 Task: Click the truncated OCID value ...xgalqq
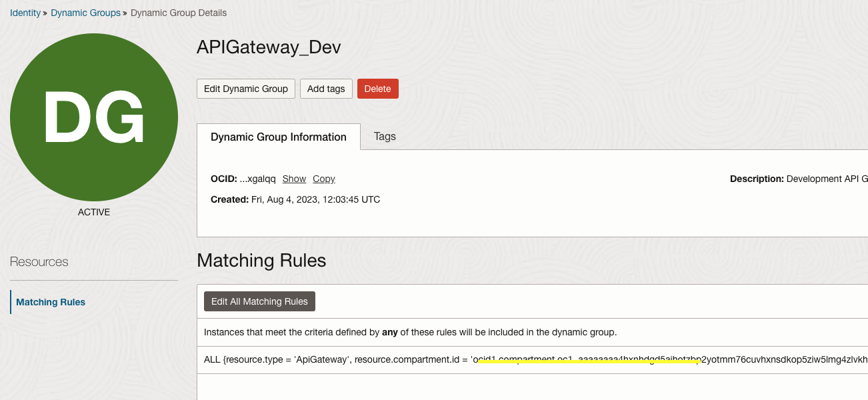click(257, 179)
